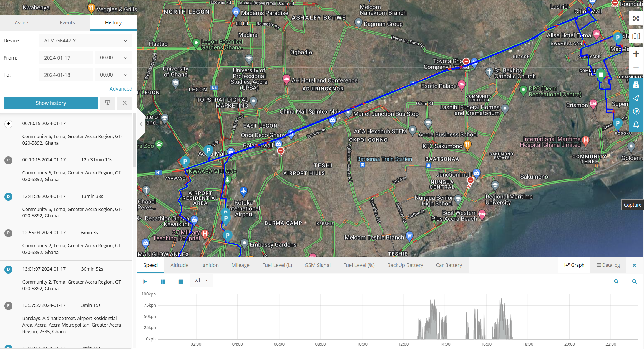Click the From date field 2024-01-17

coord(66,58)
